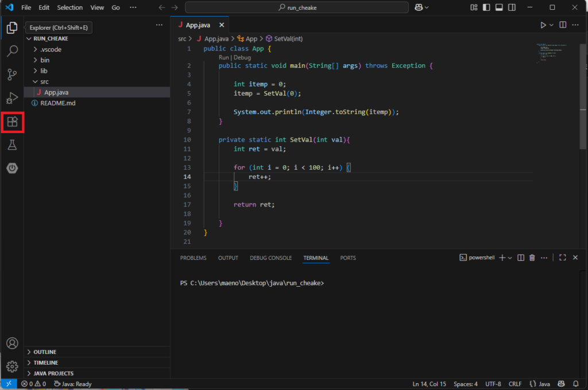
Task: Click the Java: Ready status item
Action: coord(73,384)
